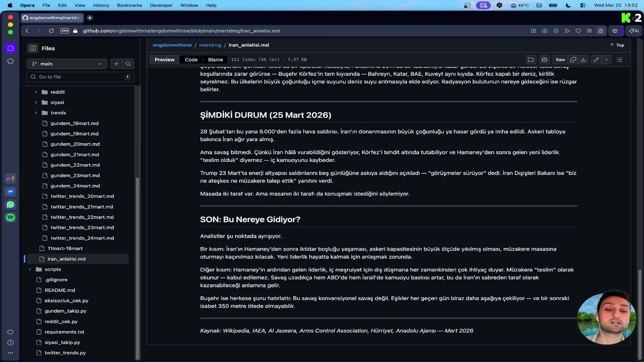Expand the siyasi folder

coord(35,103)
